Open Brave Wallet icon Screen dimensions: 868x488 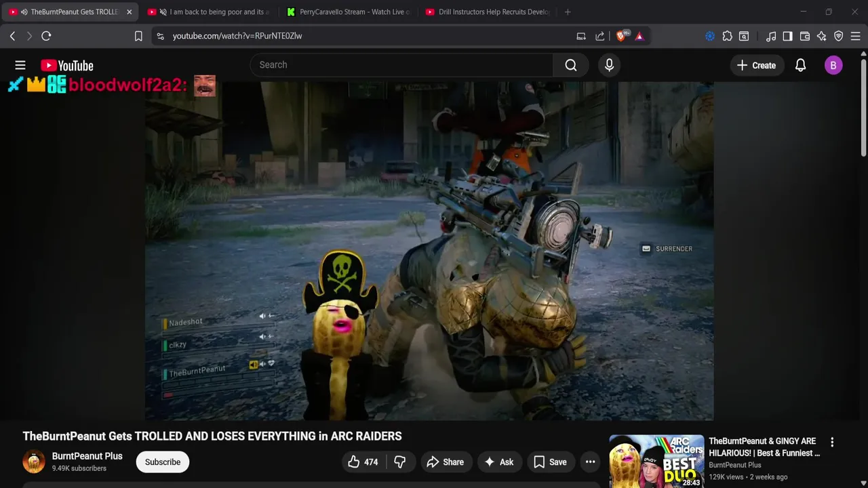[x=805, y=36]
